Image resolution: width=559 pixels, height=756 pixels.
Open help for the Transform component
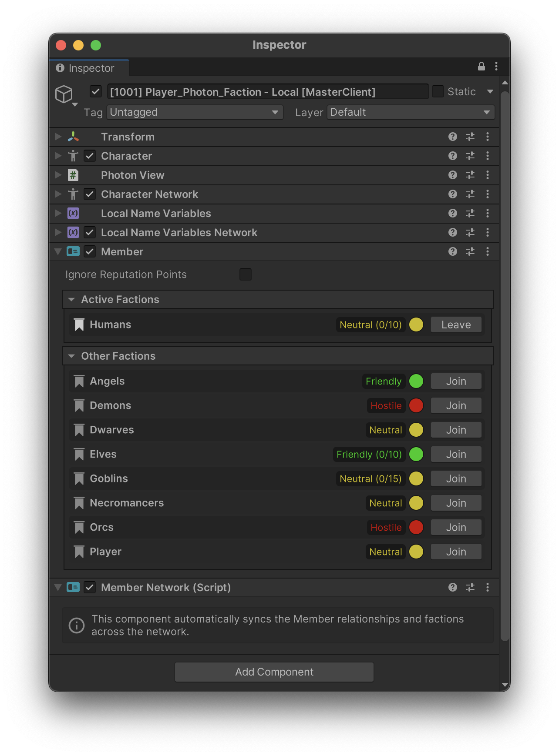[x=453, y=137]
